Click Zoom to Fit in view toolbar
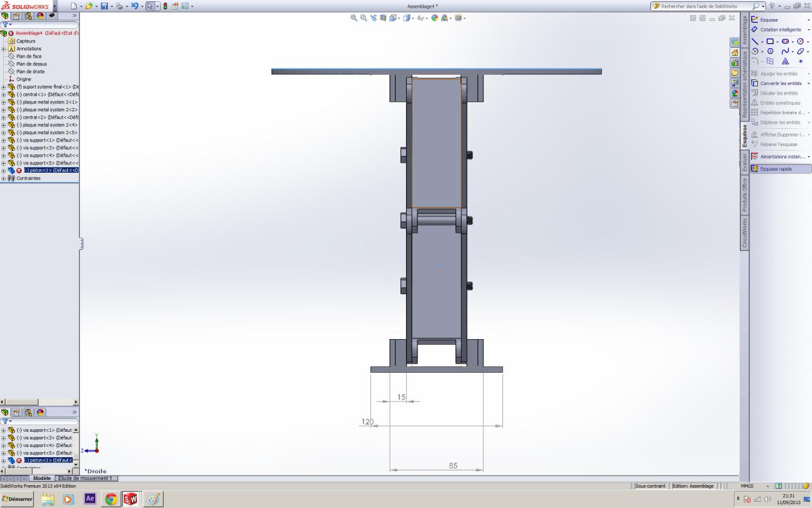Image resolution: width=812 pixels, height=508 pixels. [x=354, y=18]
